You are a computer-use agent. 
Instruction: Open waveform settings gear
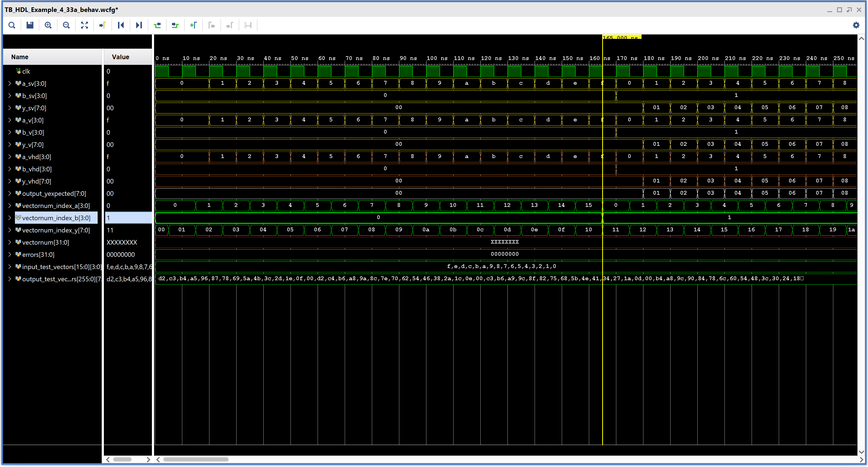coord(856,25)
